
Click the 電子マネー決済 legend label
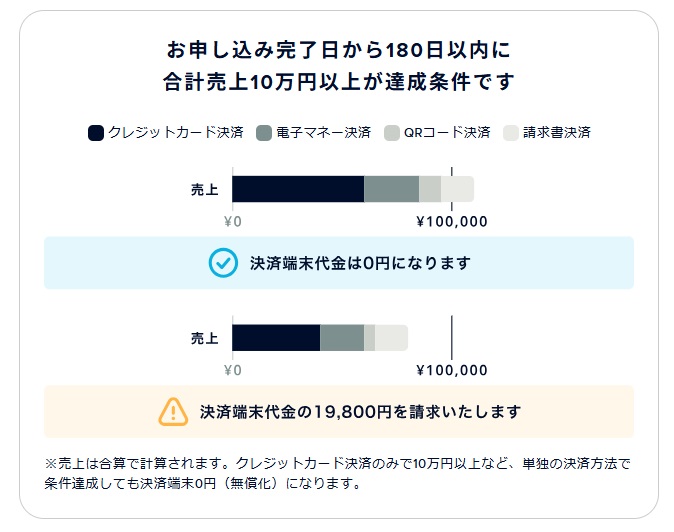pos(324,132)
